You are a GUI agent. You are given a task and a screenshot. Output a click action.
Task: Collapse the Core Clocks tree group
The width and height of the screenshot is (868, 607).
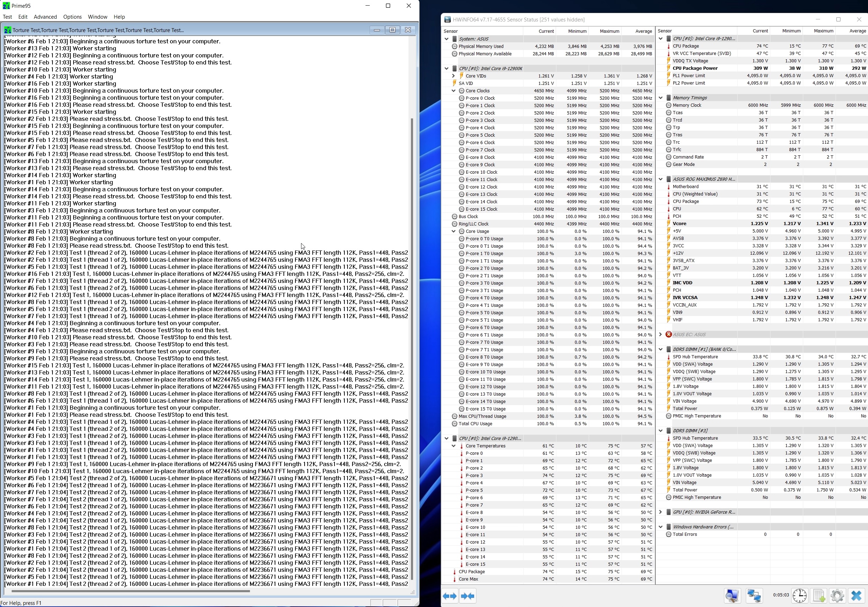pyautogui.click(x=454, y=91)
